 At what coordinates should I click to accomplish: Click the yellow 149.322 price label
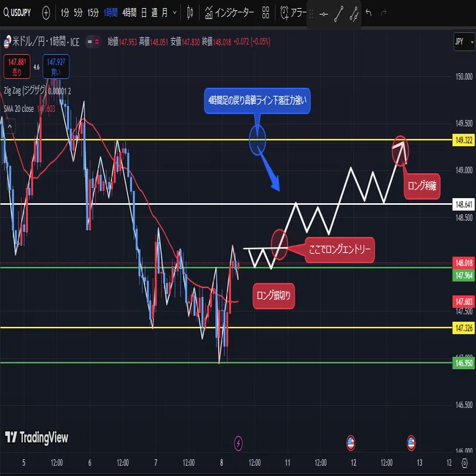464,140
